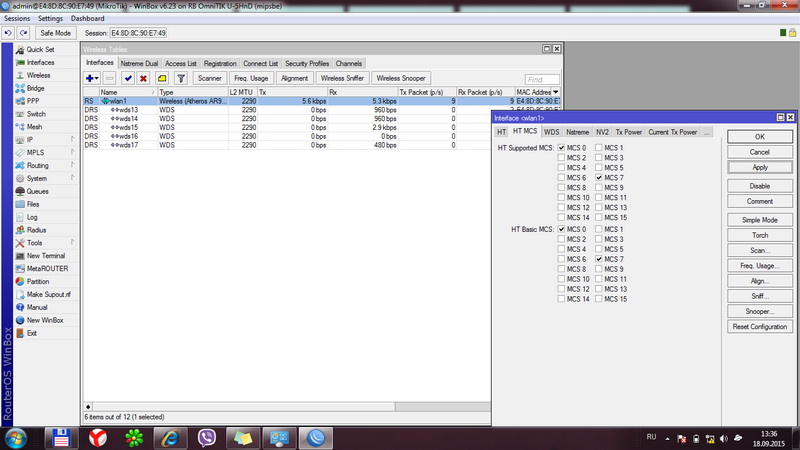Toggle HT Supported MCS 0 checkbox
Screen dimensions: 800x450
point(561,148)
